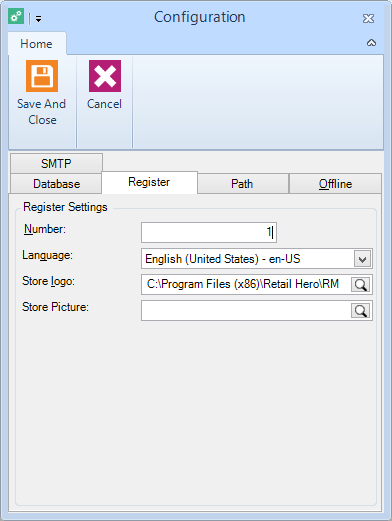Screen dimensions: 392x521
Task: Open the Offline tab
Action: coord(335,184)
